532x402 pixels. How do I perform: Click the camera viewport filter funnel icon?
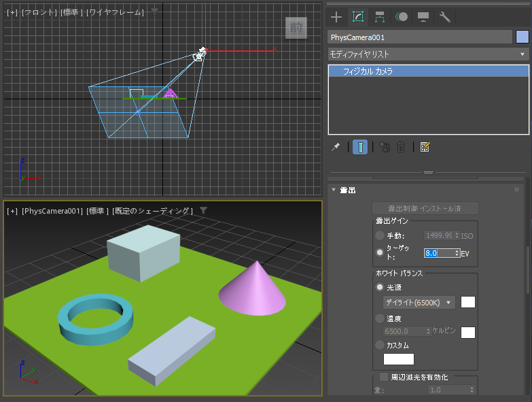pyautogui.click(x=203, y=210)
